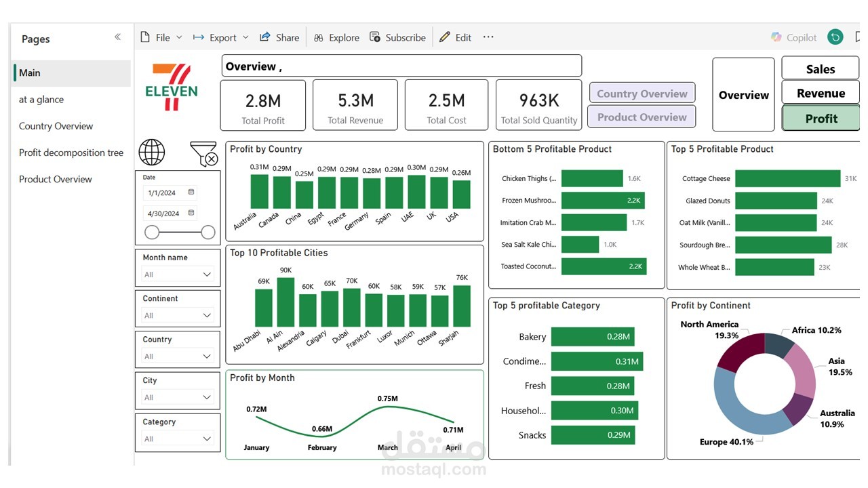Open the Category slicer dropdown
The image size is (868, 488).
click(178, 439)
